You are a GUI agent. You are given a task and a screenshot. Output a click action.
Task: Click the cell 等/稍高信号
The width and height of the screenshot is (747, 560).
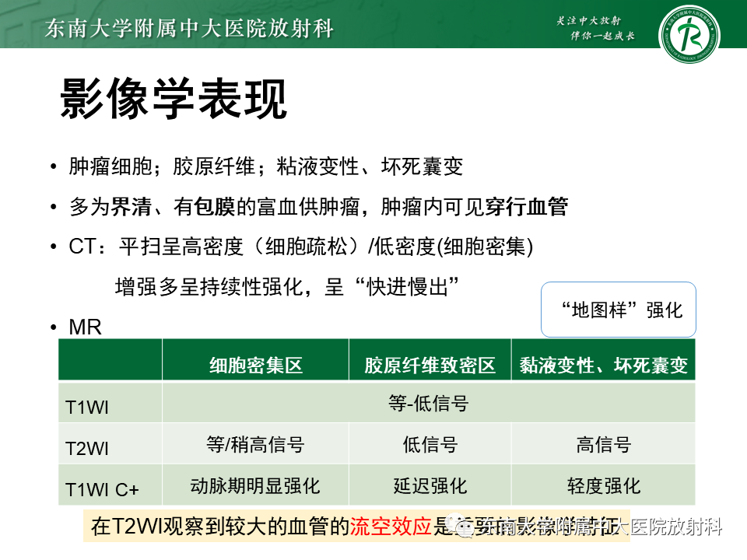(x=255, y=444)
